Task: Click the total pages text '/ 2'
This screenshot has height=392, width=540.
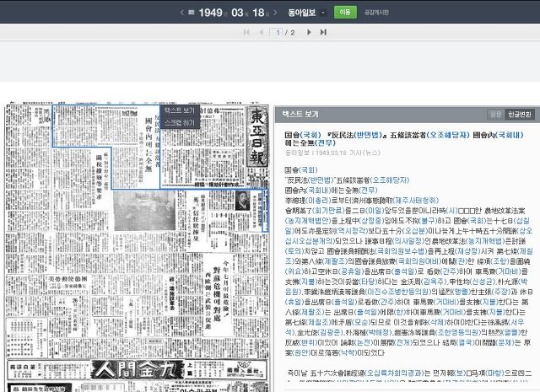Action: coord(290,32)
